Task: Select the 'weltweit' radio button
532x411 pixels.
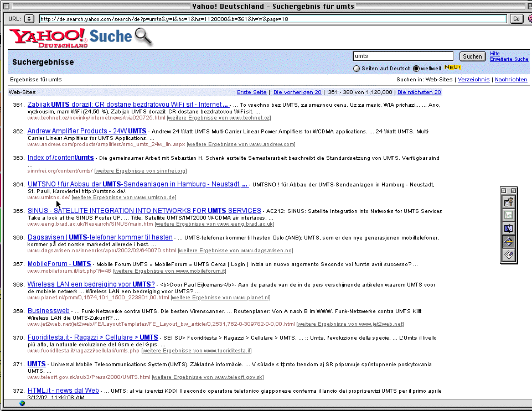Action: coord(416,69)
